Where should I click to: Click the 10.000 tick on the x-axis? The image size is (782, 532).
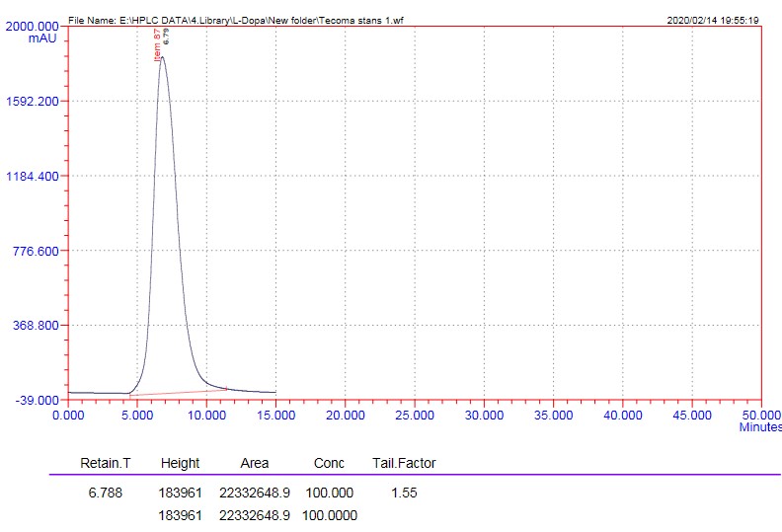pyautogui.click(x=205, y=416)
